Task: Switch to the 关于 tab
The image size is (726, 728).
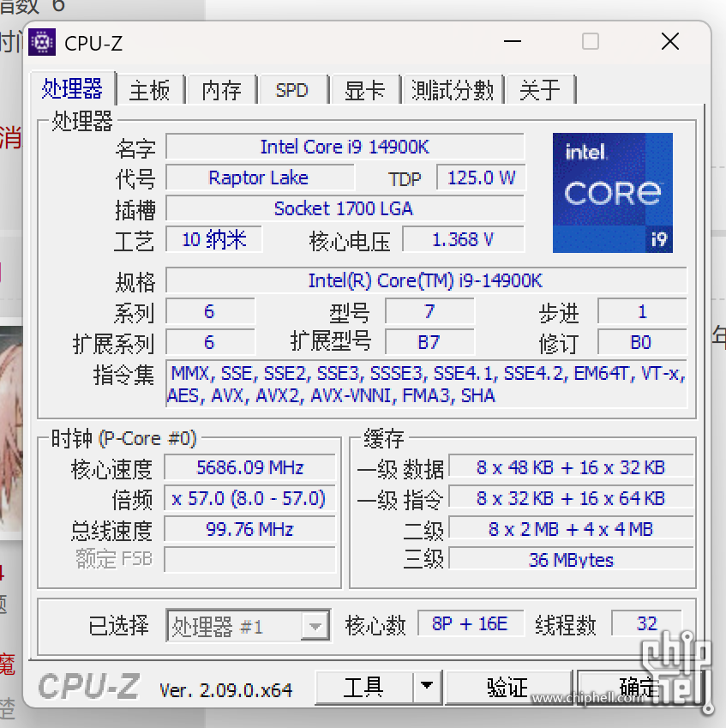Action: click(540, 90)
